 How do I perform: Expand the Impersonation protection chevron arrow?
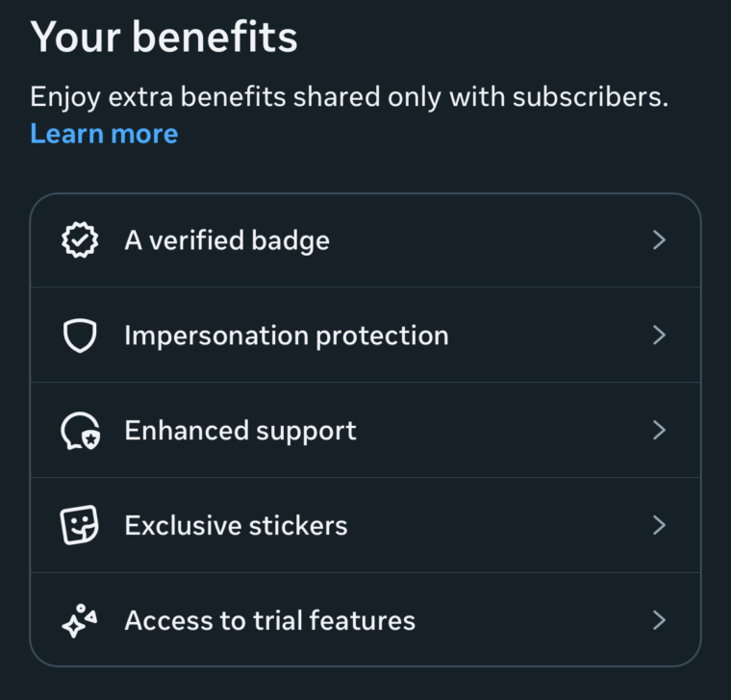(x=659, y=336)
